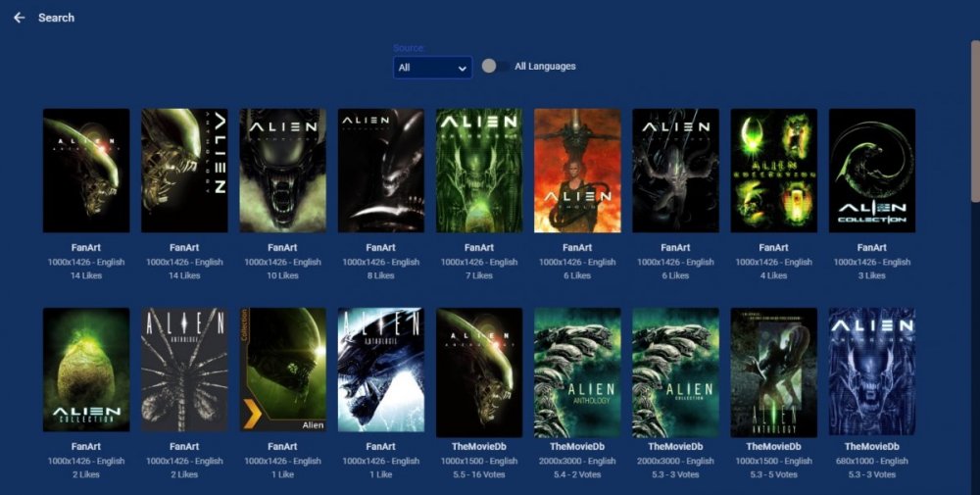Open the Source dropdown set to All

pos(432,68)
